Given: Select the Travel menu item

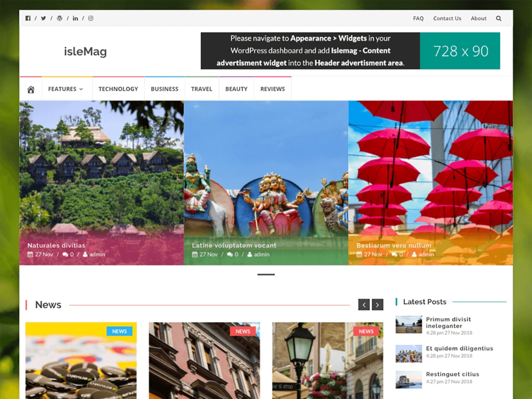Looking at the screenshot, I should click(x=202, y=89).
